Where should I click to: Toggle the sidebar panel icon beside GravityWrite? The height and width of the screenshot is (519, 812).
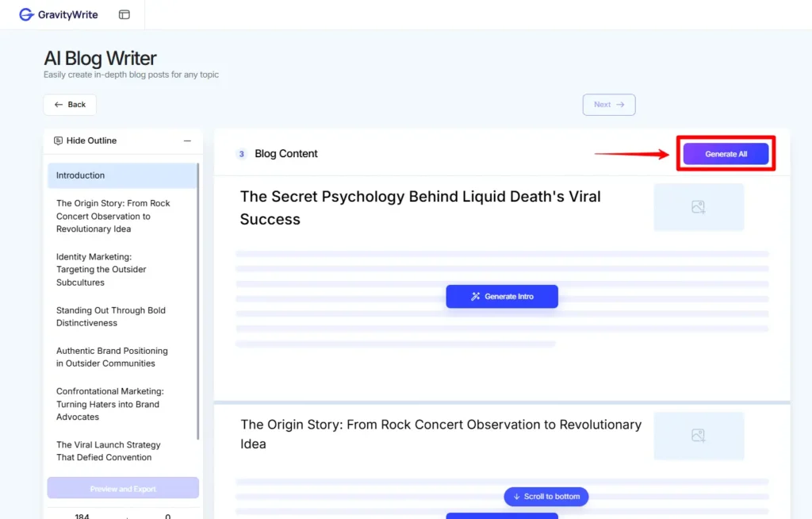(x=124, y=14)
